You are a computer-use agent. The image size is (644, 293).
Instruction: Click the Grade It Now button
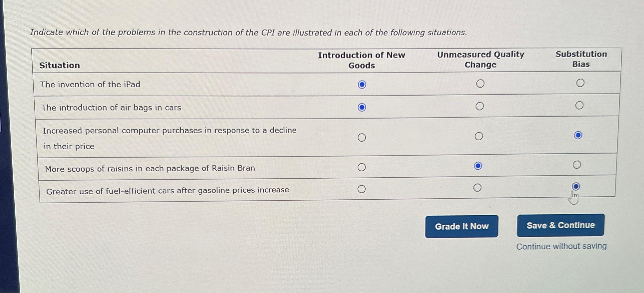coord(461,226)
